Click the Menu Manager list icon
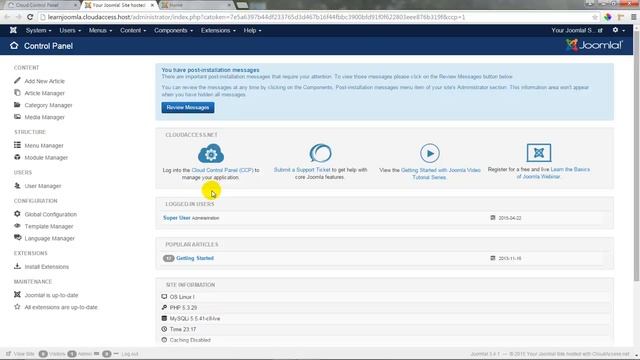 [x=17, y=145]
